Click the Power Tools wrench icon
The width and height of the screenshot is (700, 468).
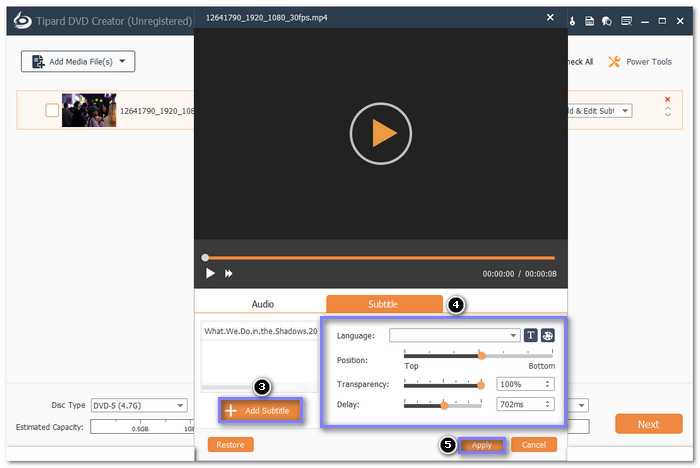click(614, 62)
